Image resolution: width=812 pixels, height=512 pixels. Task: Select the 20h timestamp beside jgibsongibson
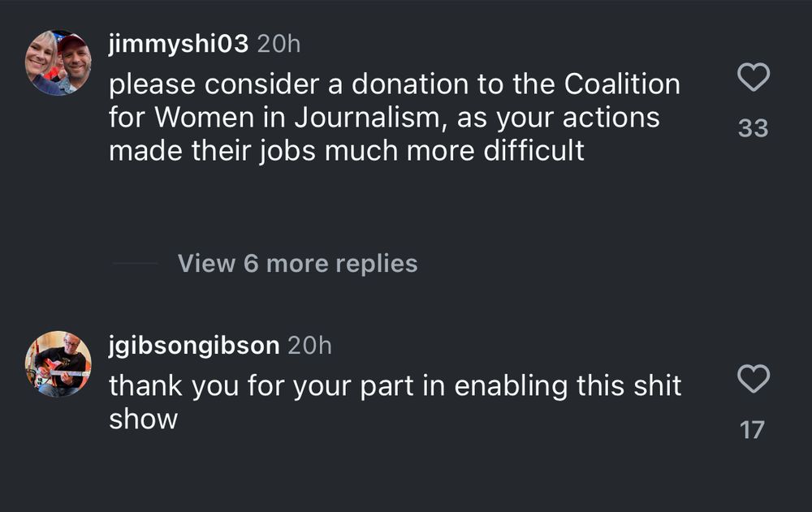pos(310,345)
